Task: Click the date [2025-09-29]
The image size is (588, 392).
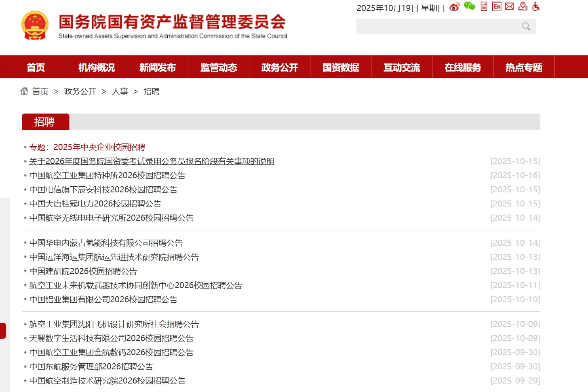Action: [x=515, y=381]
